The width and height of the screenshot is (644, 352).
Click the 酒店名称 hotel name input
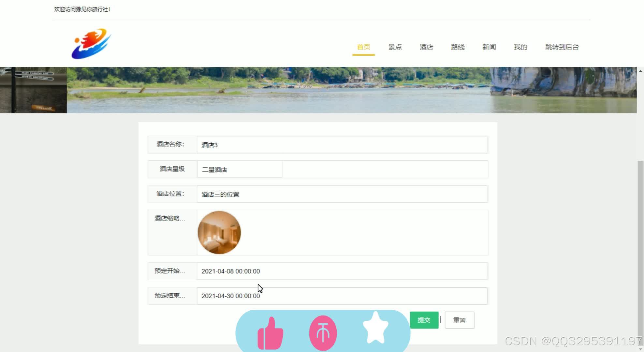342,145
